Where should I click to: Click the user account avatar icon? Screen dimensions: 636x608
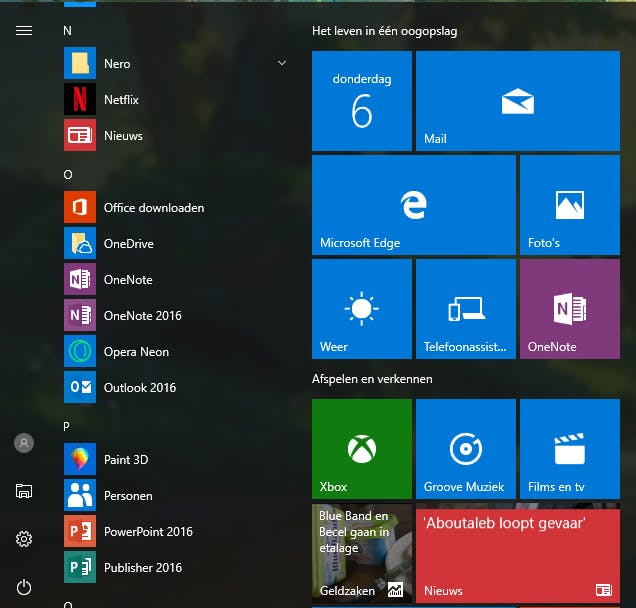[24, 443]
